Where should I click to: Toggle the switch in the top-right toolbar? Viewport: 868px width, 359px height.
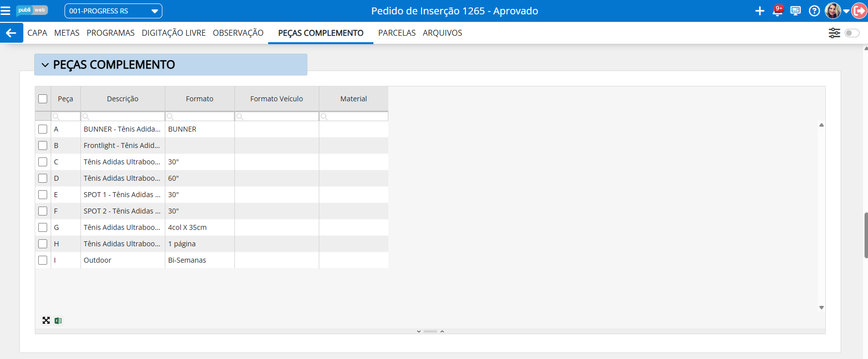coord(852,33)
